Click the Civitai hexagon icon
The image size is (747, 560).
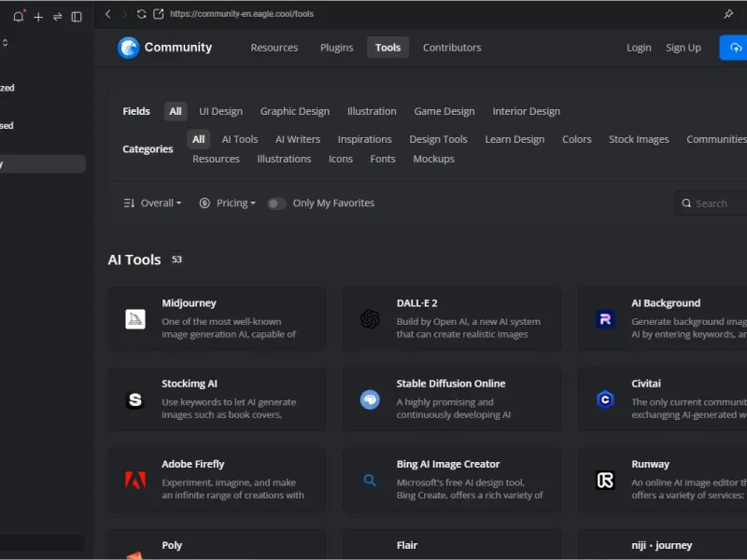pos(605,399)
